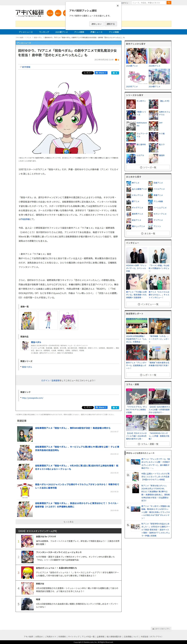Open the http://yowapeda.com/ related link
187x644 pixels.
coord(33,398)
